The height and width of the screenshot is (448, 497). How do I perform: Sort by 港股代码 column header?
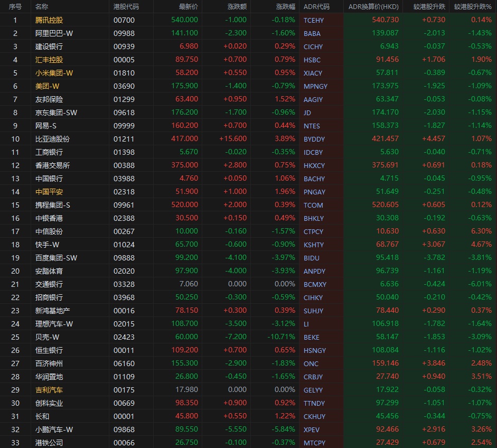pos(126,7)
